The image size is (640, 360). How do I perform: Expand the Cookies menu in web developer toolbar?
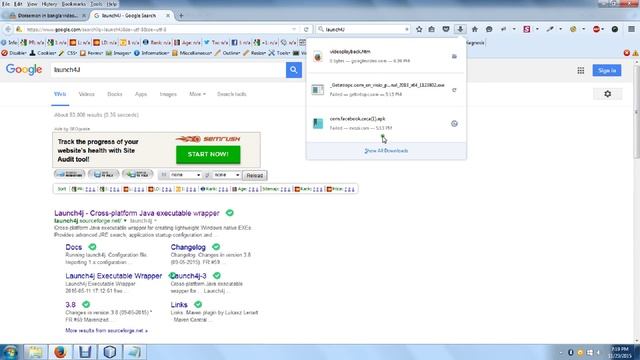pos(43,53)
